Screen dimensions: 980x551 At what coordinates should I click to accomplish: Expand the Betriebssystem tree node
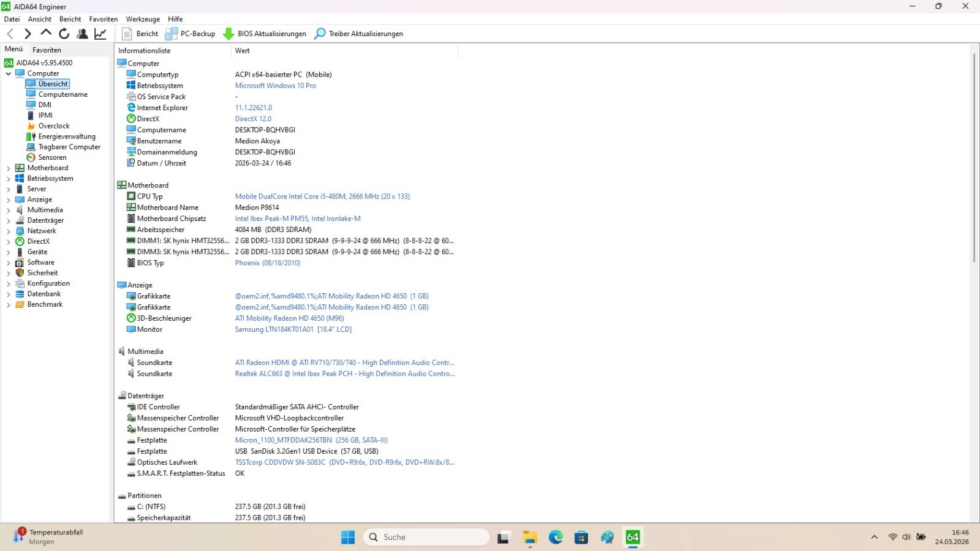pyautogui.click(x=9, y=179)
